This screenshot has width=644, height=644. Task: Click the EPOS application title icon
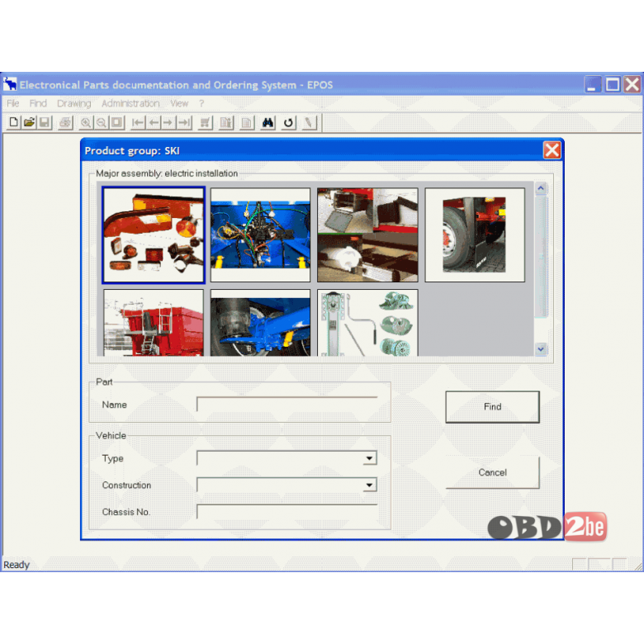point(10,84)
